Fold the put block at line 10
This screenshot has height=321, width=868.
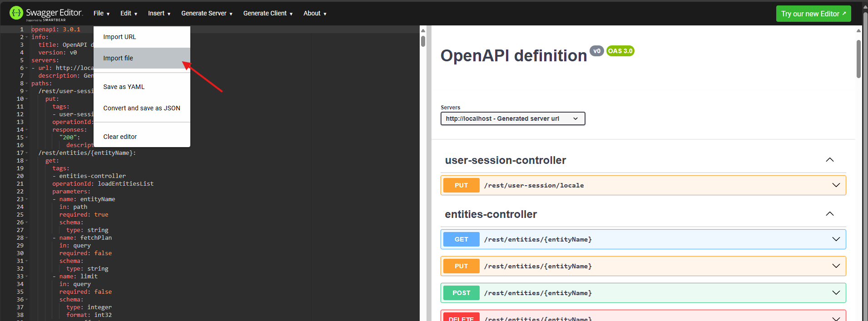tap(27, 99)
